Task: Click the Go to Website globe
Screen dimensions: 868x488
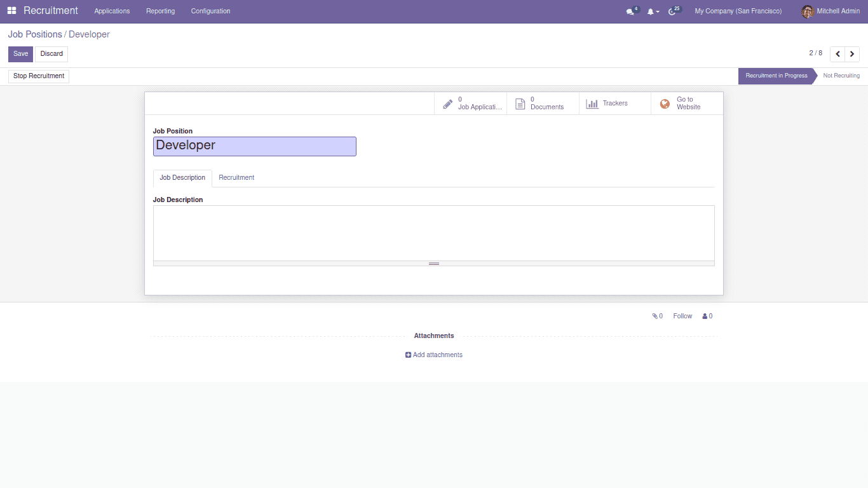Action: click(665, 104)
